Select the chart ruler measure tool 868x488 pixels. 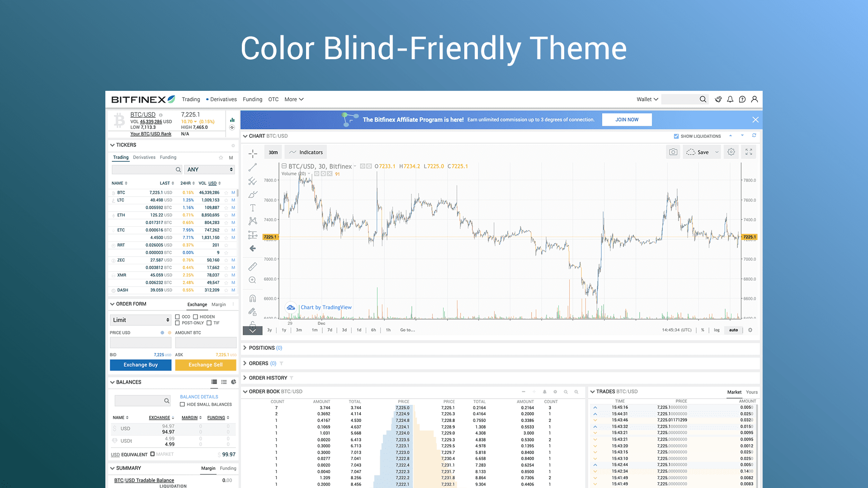253,267
